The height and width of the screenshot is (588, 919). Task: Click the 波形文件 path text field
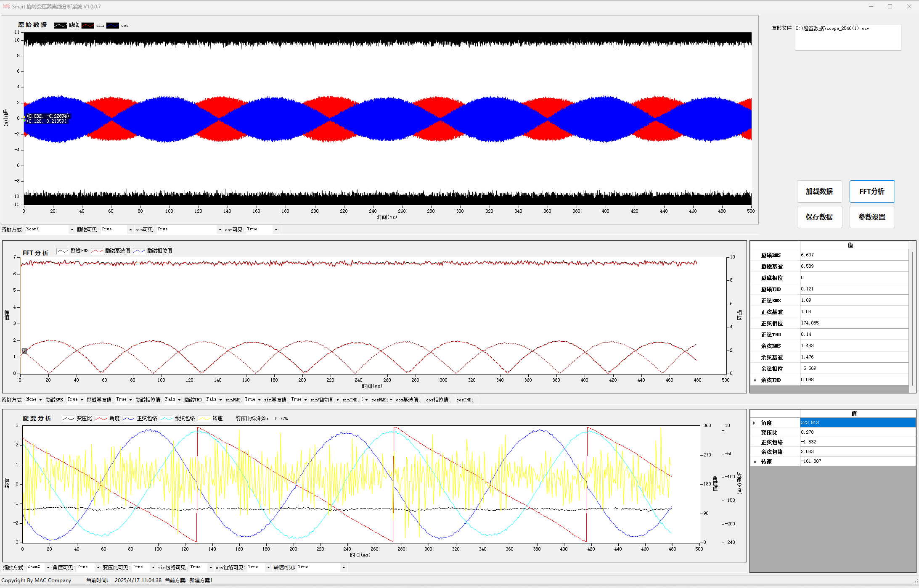pos(847,37)
